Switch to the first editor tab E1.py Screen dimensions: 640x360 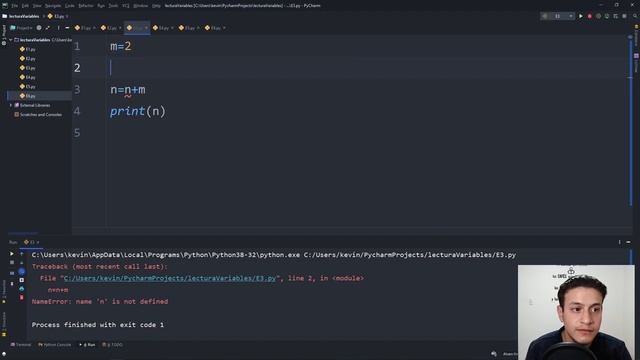[x=85, y=28]
